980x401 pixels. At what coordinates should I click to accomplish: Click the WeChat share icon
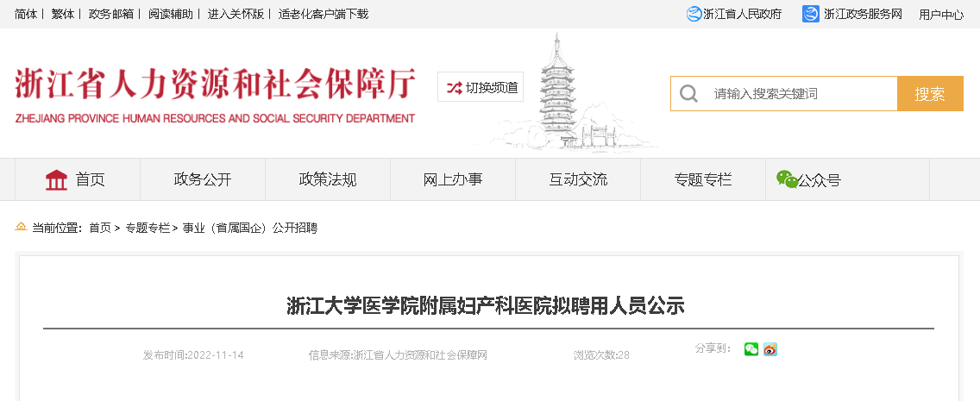[751, 350]
